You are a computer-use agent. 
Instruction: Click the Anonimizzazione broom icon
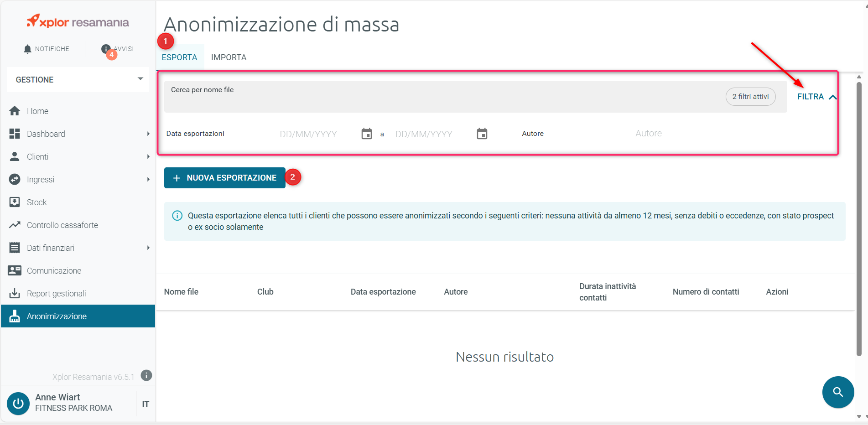click(x=15, y=316)
